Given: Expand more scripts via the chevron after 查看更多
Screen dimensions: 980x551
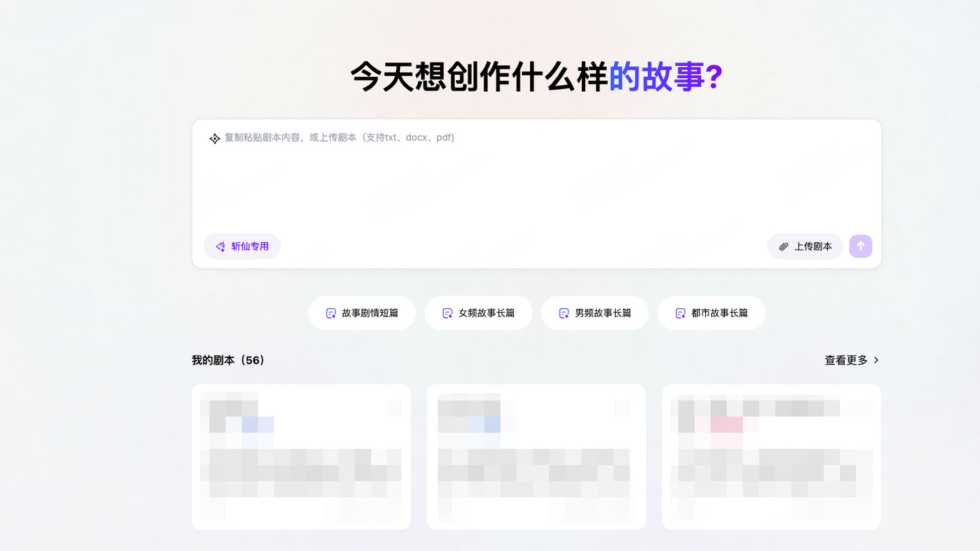Looking at the screenshot, I should (x=877, y=360).
